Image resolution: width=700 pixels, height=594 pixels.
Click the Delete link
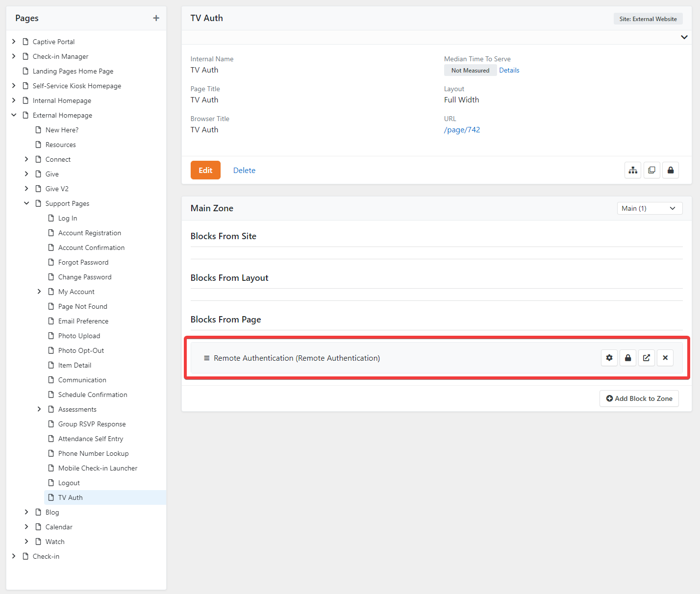click(244, 171)
